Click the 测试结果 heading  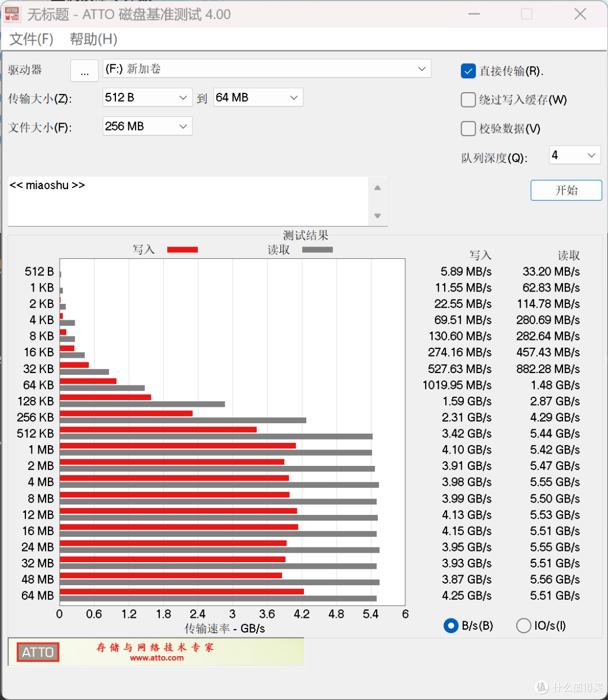click(306, 235)
